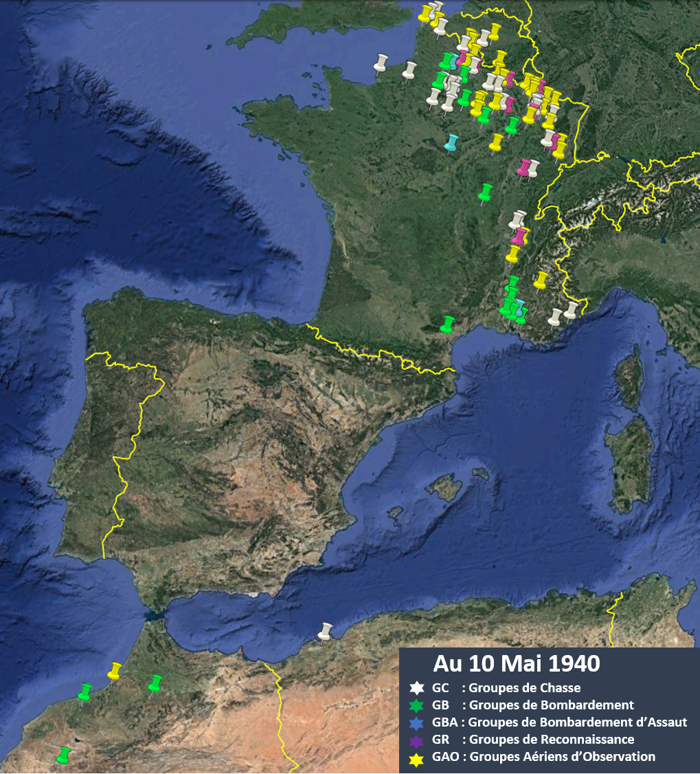The width and height of the screenshot is (700, 774).
Task: Click the "Groupes Aériens d'Observation" legend label
Action: click(562, 757)
